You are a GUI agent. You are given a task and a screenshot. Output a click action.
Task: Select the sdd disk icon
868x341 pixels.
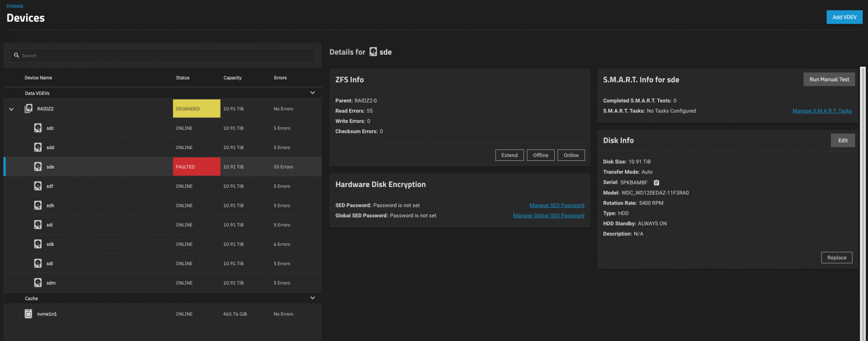click(38, 148)
